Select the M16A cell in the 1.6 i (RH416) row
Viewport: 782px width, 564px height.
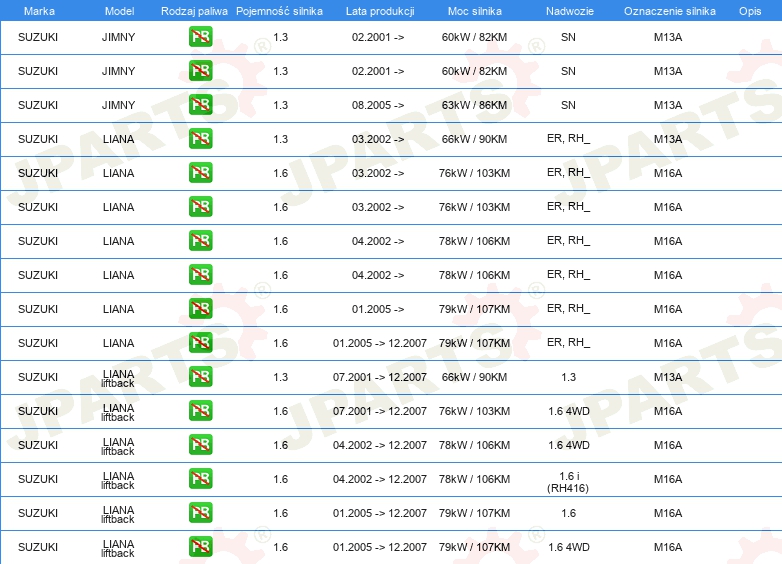point(668,479)
